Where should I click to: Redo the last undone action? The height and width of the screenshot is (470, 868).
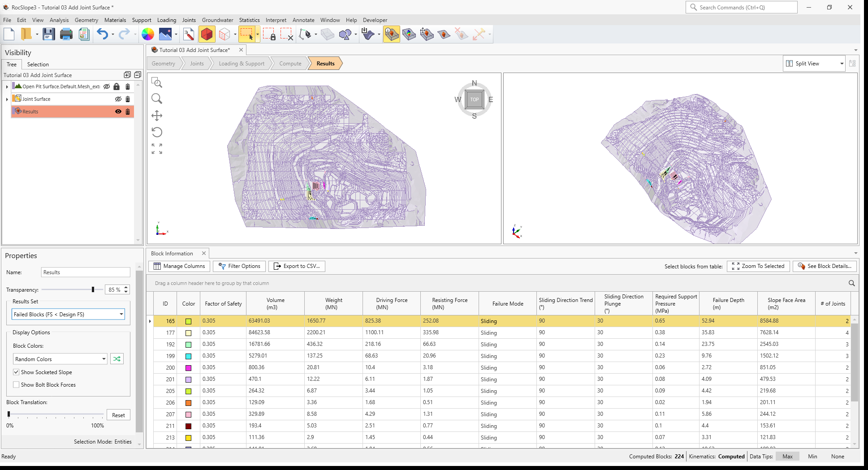coord(124,34)
